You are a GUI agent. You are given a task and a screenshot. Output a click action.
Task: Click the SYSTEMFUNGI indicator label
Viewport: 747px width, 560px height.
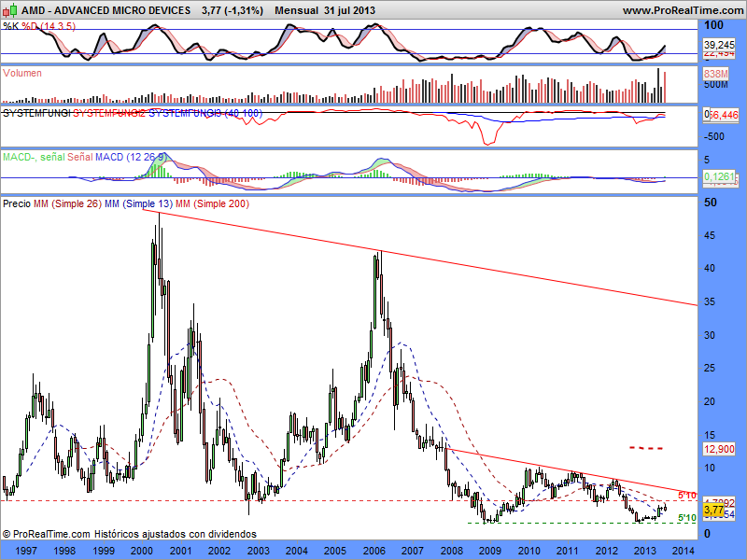click(x=36, y=113)
